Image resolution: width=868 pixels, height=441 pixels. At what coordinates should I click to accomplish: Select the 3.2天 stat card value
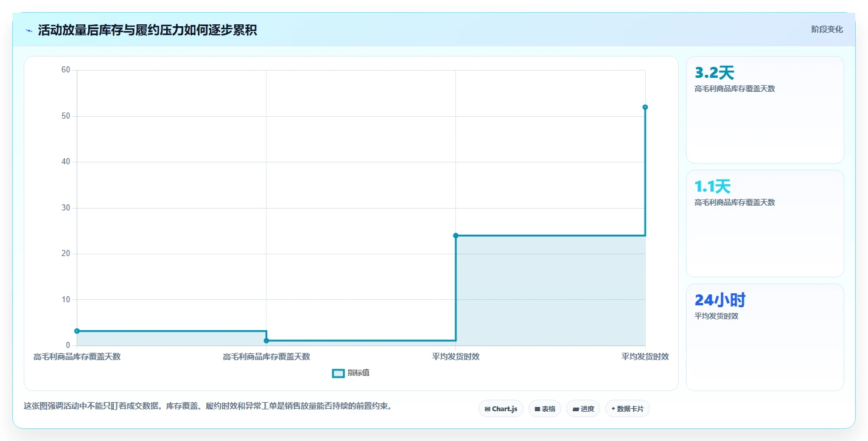click(x=715, y=73)
